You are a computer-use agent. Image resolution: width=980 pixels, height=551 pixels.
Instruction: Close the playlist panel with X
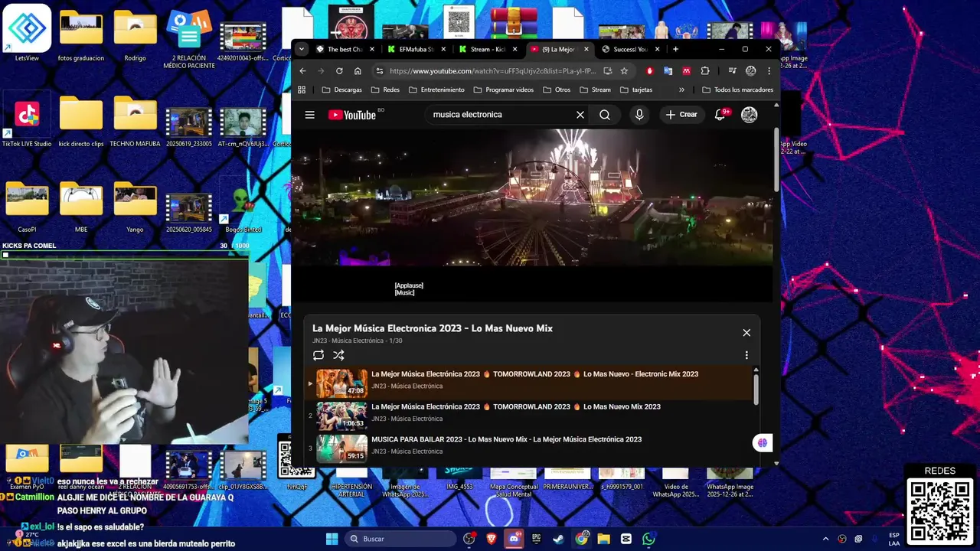point(746,332)
